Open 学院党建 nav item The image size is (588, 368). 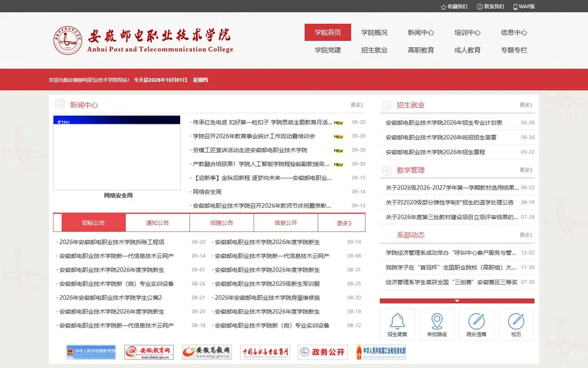[x=328, y=50]
